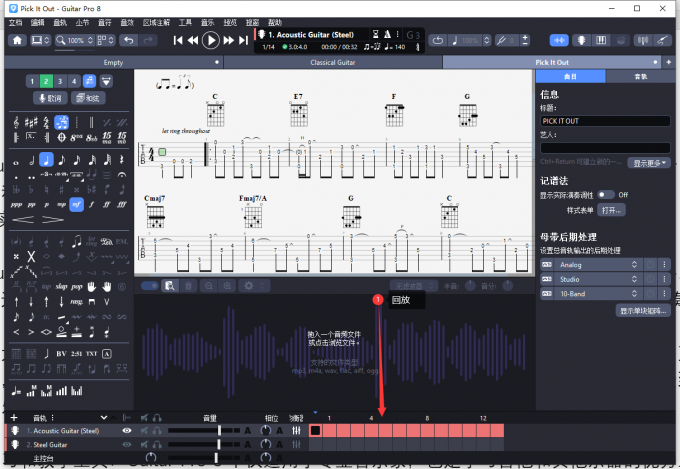
Task: Open the 文件 menu
Action: click(14, 21)
